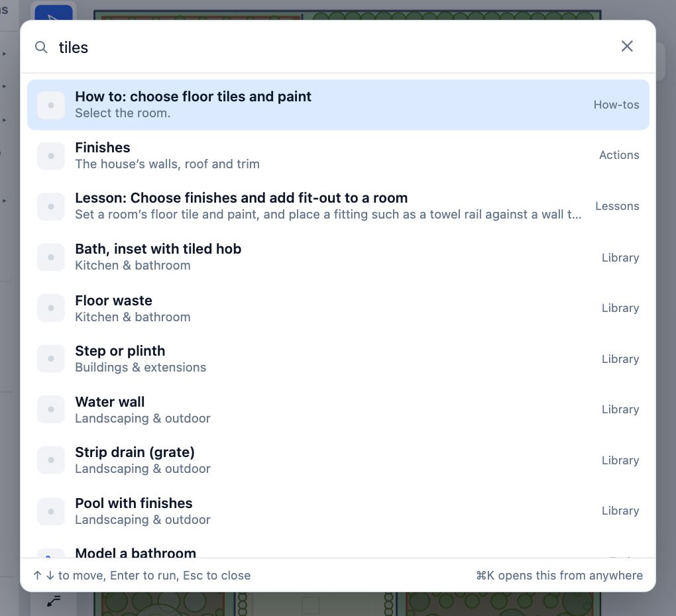Open 'How to: choose floor tiles and paint'
This screenshot has height=616, width=676.
[338, 105]
